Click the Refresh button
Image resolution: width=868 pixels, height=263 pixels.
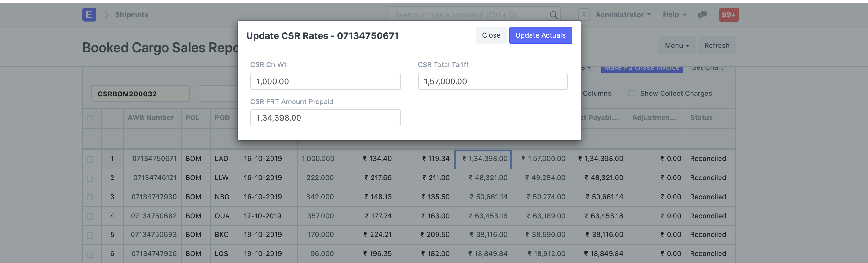click(x=717, y=45)
